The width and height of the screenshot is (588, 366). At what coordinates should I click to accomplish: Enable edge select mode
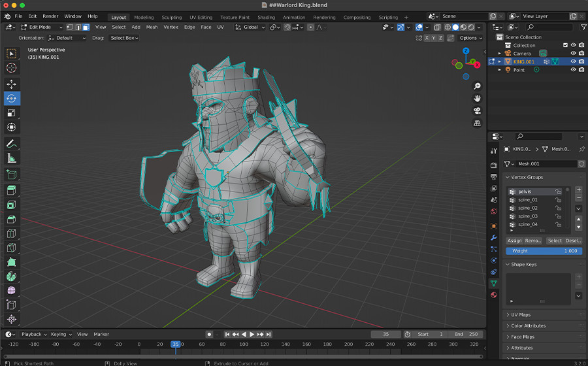pyautogui.click(x=78, y=27)
